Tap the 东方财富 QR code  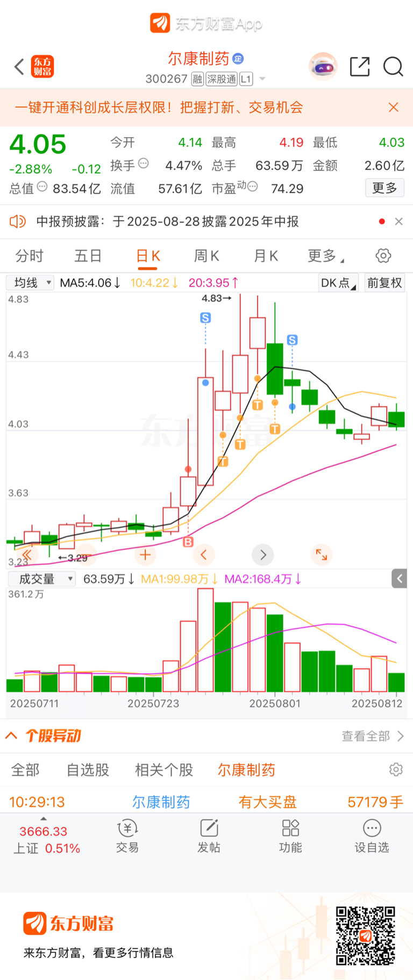(x=366, y=936)
